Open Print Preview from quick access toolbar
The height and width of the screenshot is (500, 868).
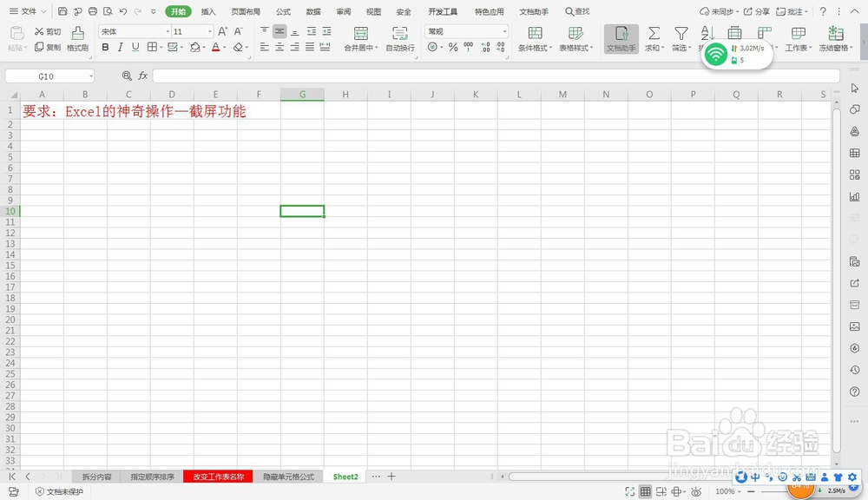[108, 11]
